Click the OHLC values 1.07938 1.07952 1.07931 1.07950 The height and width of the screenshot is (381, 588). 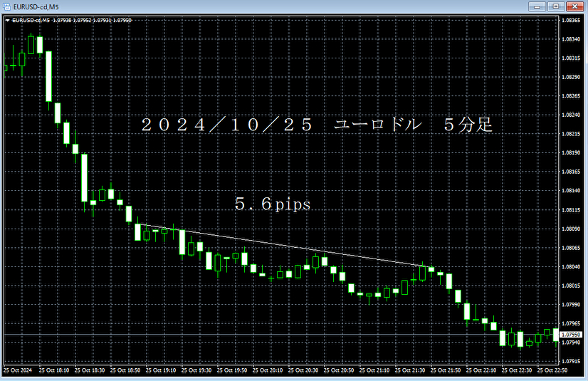click(x=93, y=20)
